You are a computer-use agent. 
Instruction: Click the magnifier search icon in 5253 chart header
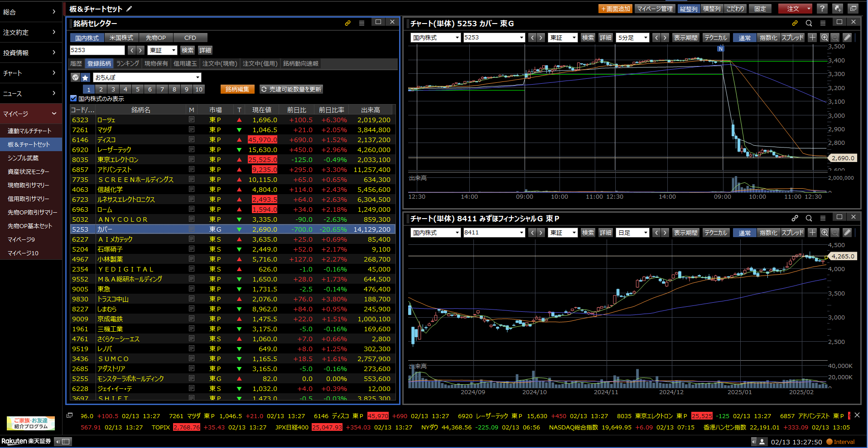809,23
